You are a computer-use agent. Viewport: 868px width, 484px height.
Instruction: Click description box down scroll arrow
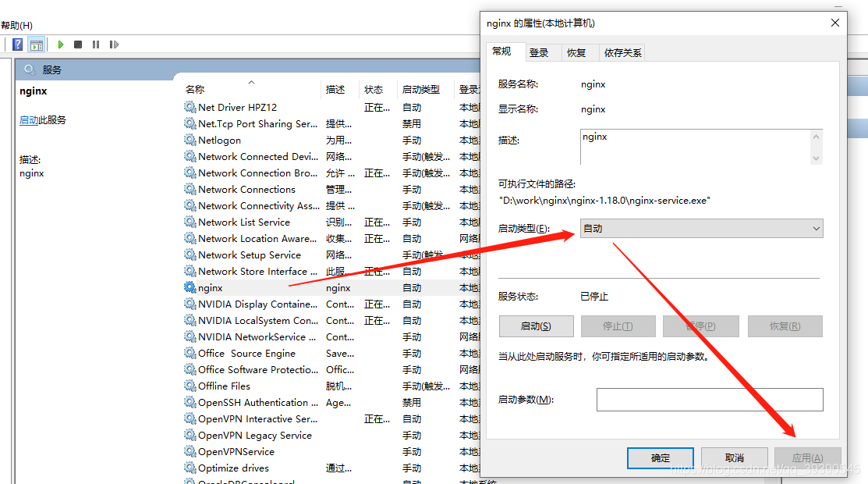(x=816, y=158)
